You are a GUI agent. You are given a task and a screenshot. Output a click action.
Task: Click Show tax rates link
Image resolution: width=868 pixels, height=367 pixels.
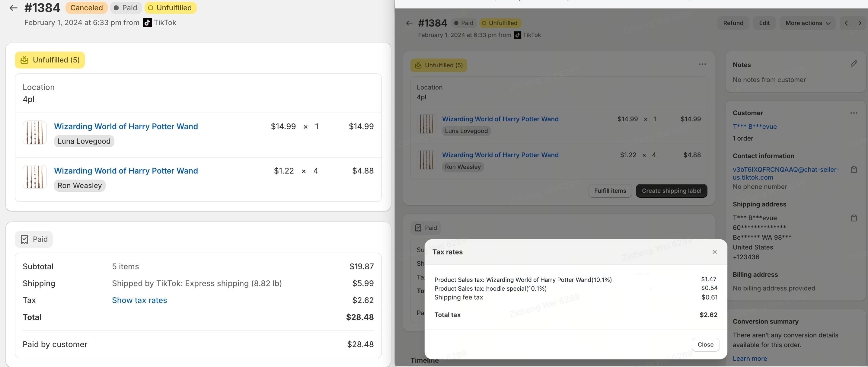pyautogui.click(x=139, y=300)
